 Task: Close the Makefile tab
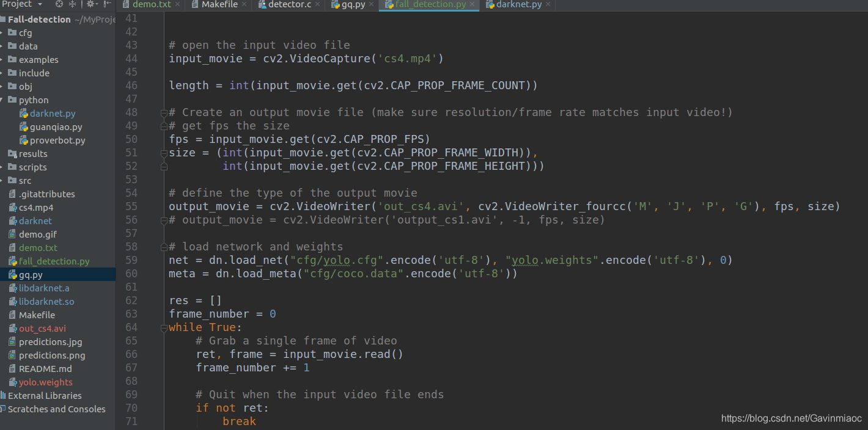(244, 4)
